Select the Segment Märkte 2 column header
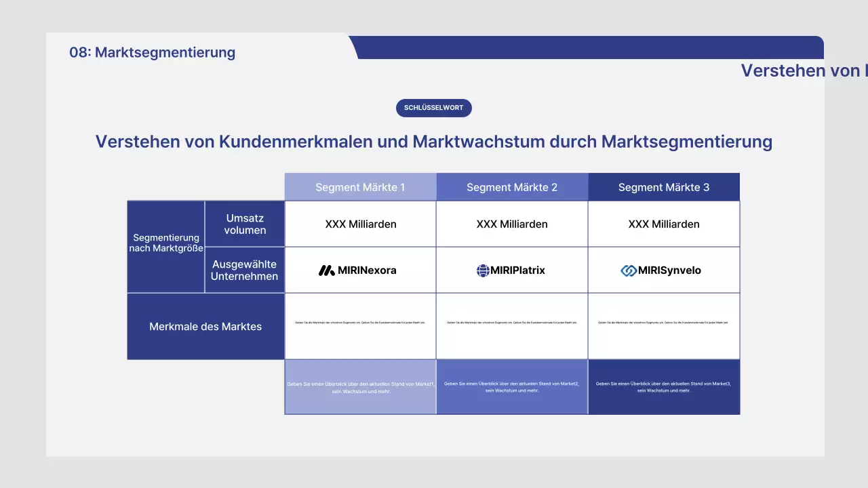 512,187
